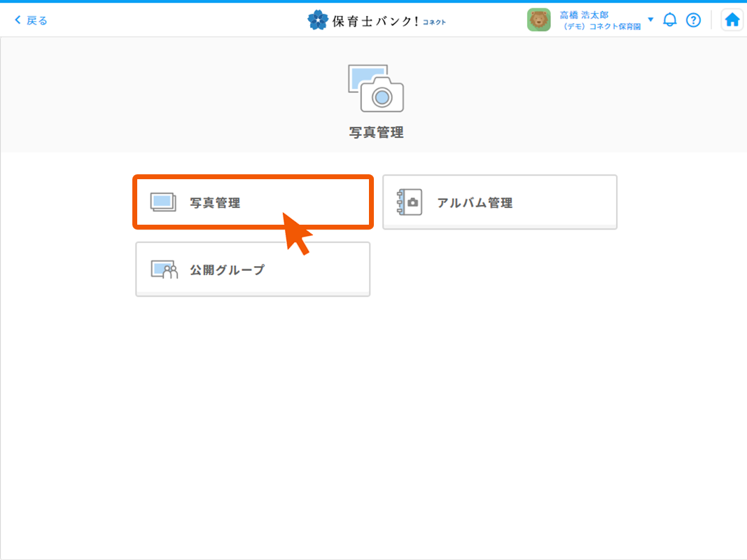Screen dimensions: 747x560
Task: Go to the home screen via house icon
Action: [732, 20]
